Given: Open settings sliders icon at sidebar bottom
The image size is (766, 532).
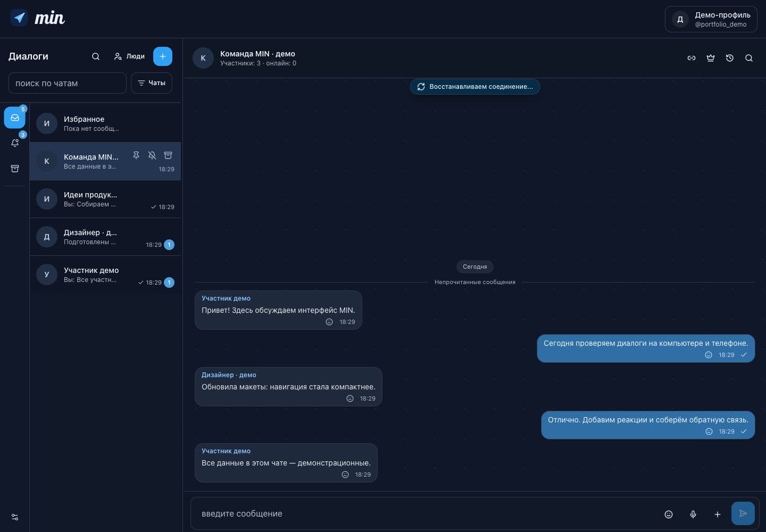Looking at the screenshot, I should pyautogui.click(x=15, y=517).
